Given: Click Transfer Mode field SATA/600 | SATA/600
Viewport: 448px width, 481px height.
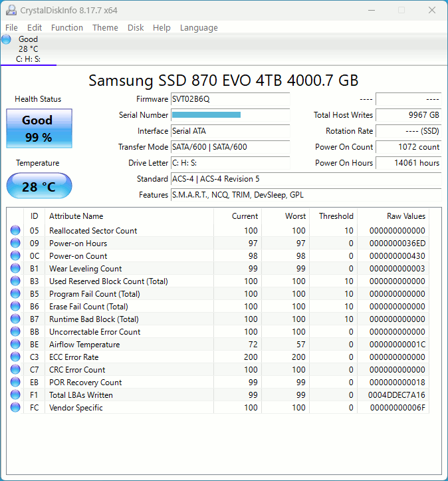Looking at the screenshot, I should (230, 147).
